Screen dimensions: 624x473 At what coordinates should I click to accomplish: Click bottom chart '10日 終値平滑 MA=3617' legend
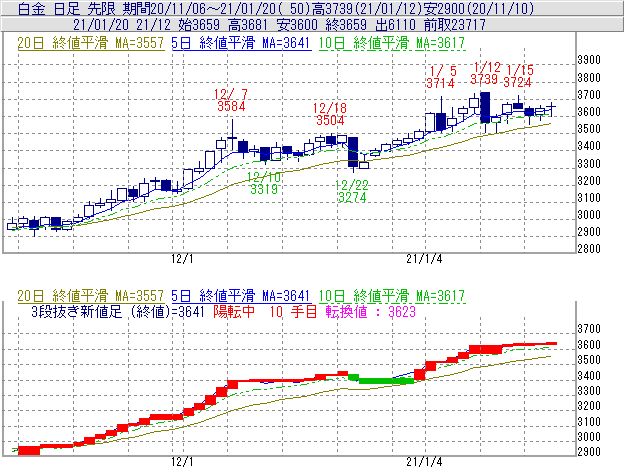[392, 296]
